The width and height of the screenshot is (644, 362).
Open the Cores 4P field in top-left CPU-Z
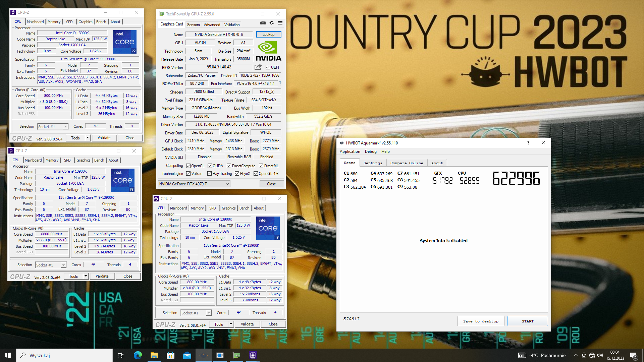96,126
